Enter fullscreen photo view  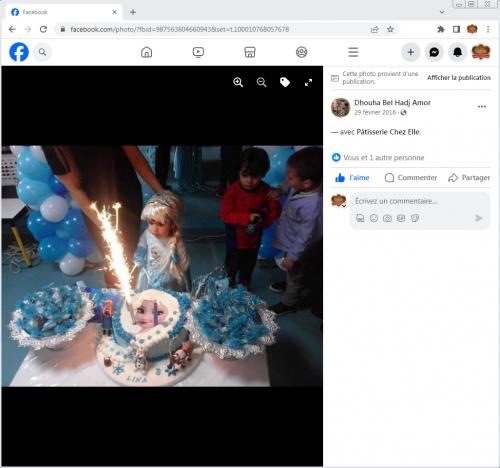coord(309,82)
